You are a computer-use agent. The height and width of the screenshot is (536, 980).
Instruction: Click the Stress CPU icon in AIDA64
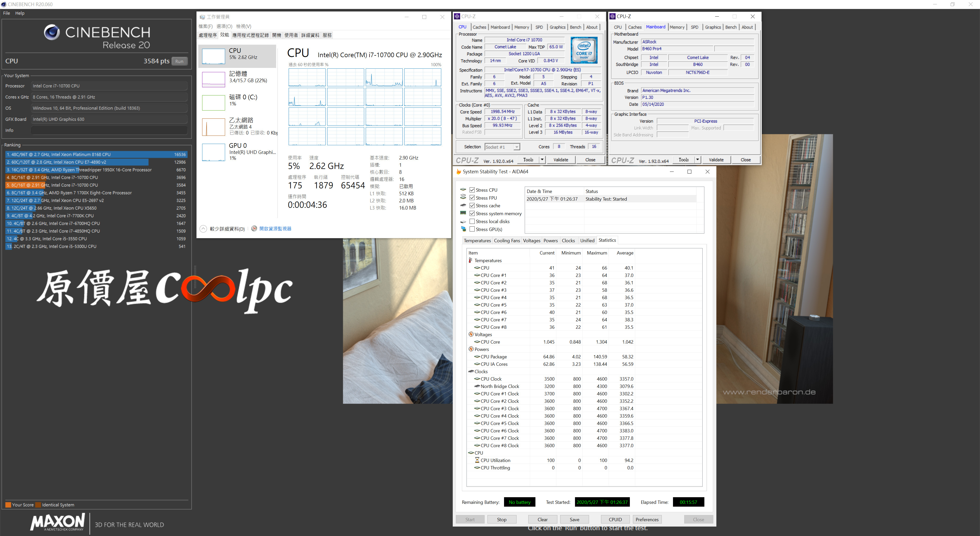[463, 189]
